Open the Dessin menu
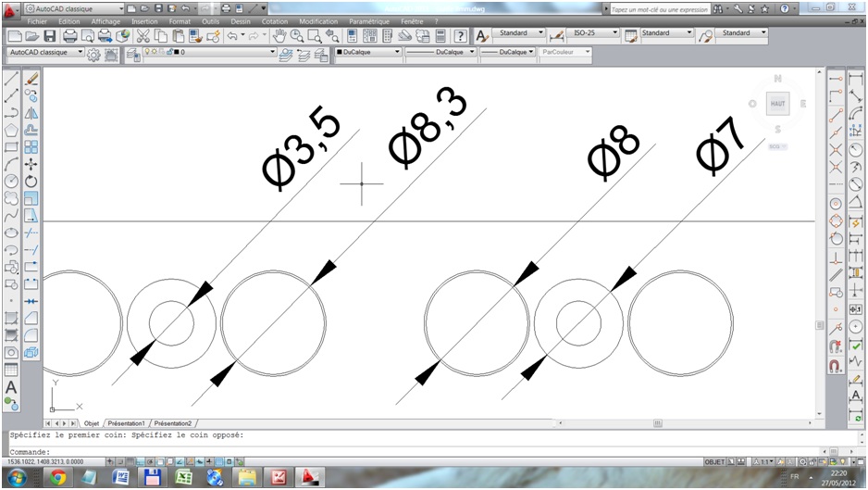The height and width of the screenshot is (490, 868). click(x=241, y=21)
